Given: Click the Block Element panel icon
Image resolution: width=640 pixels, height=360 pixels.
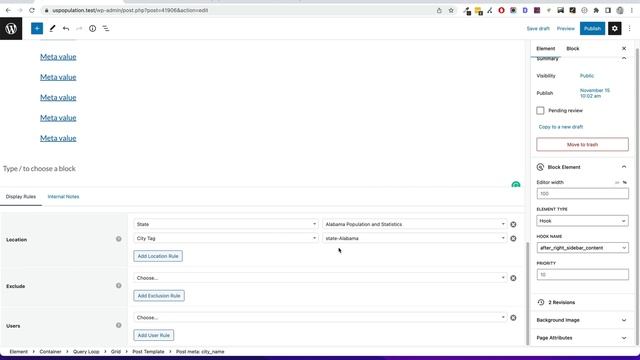Looking at the screenshot, I should tap(540, 167).
